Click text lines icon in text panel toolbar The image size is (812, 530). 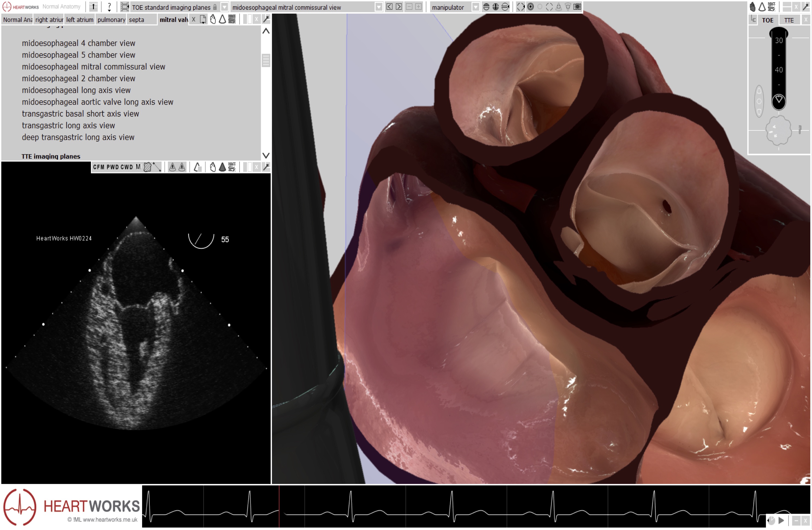tap(232, 19)
